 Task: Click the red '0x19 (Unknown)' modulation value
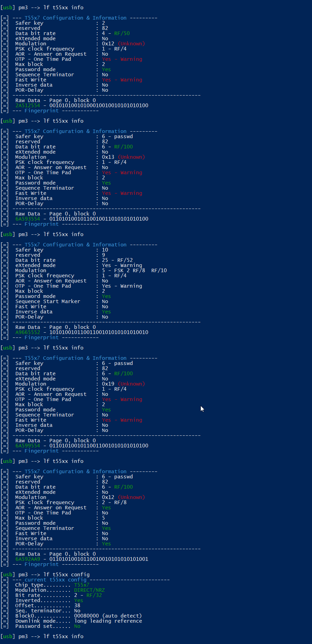[x=123, y=384]
